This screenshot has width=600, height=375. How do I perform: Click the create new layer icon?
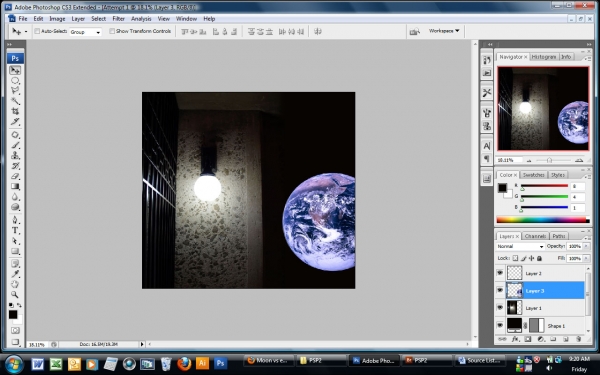566,339
